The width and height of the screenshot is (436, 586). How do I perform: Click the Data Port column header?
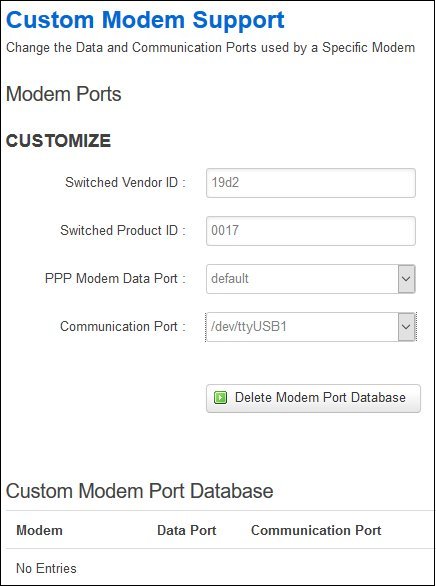tap(187, 531)
